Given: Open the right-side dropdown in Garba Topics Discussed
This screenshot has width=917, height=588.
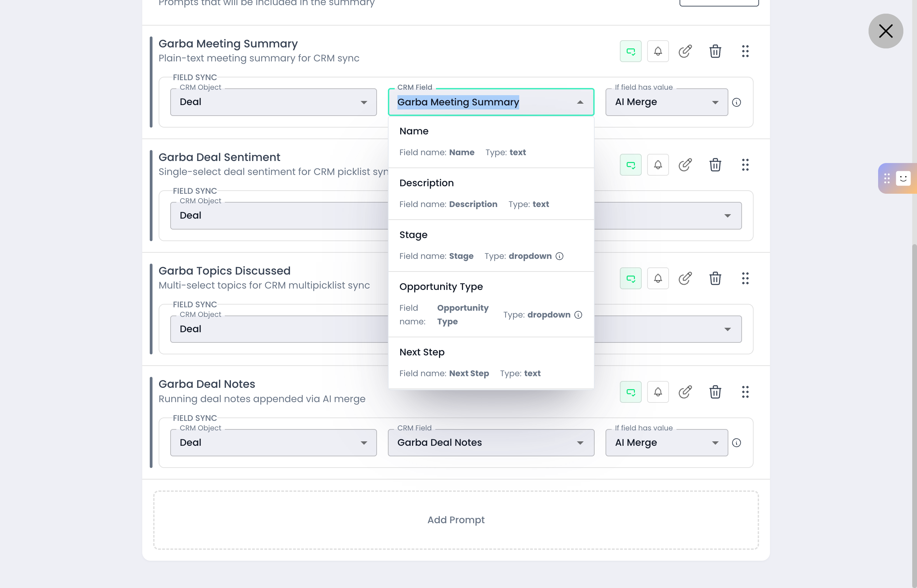Looking at the screenshot, I should (x=668, y=329).
